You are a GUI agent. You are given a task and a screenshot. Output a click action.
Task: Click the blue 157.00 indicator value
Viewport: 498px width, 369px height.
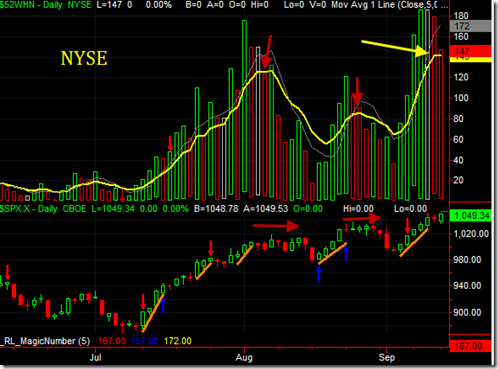click(x=145, y=341)
